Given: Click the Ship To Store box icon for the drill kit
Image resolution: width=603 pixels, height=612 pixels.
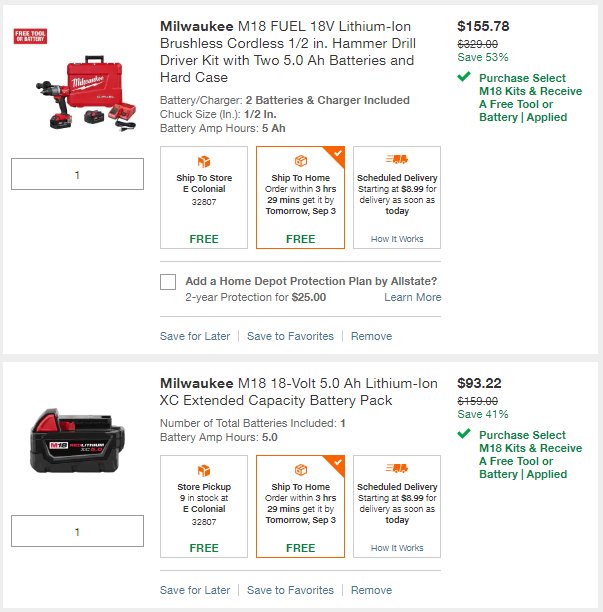Looking at the screenshot, I should click(204, 161).
